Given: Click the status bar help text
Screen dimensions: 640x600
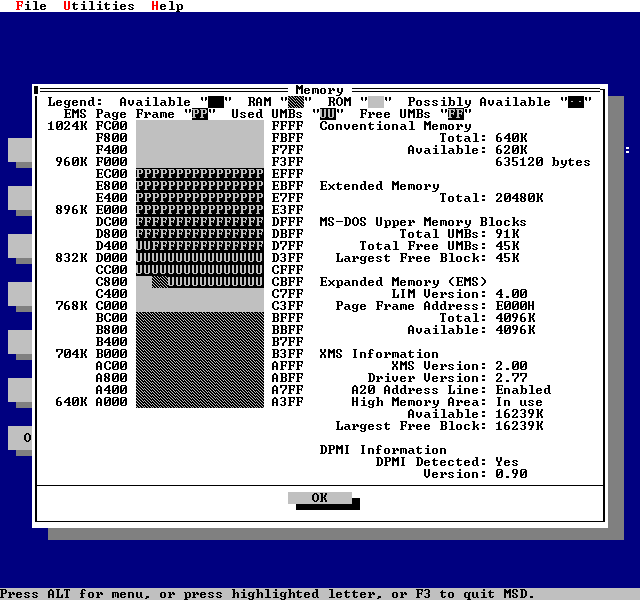Looking at the screenshot, I should coord(267,594).
